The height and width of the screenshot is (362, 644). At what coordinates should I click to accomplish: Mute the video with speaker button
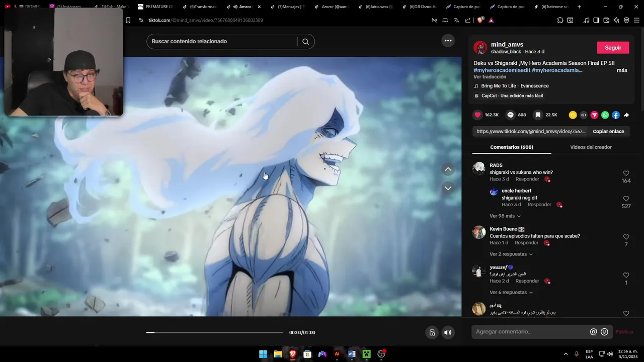(x=448, y=332)
